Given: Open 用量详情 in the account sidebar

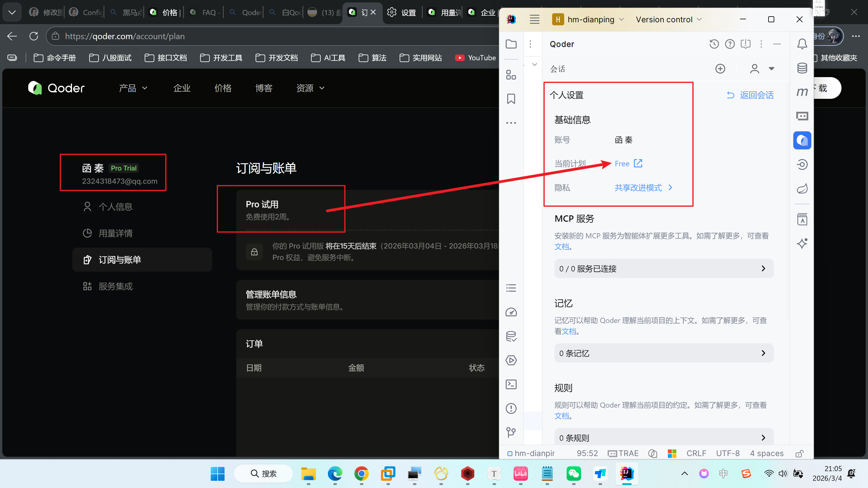Looking at the screenshot, I should coord(108,233).
